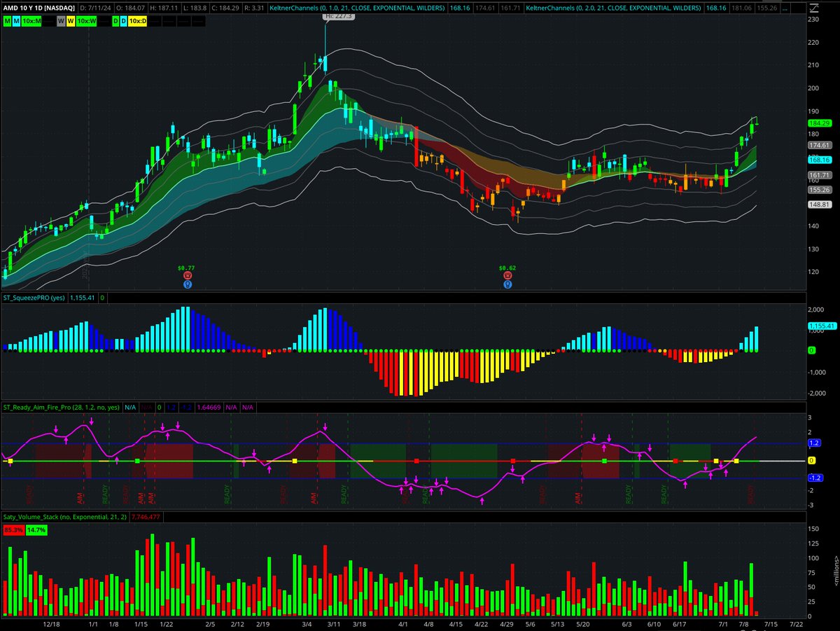Click the 2/5 date on time axis
This screenshot has width=840, height=631.
pyautogui.click(x=210, y=623)
